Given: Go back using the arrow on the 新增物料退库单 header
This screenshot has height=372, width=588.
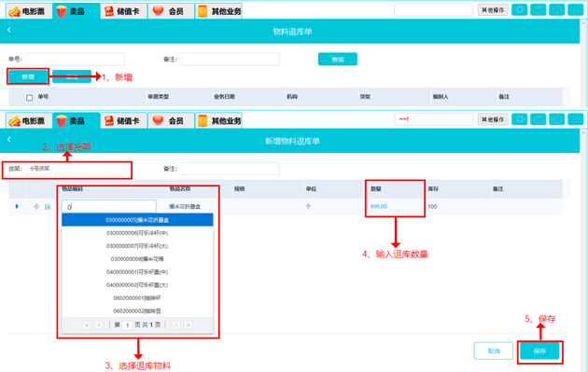Looking at the screenshot, I should coord(9,139).
